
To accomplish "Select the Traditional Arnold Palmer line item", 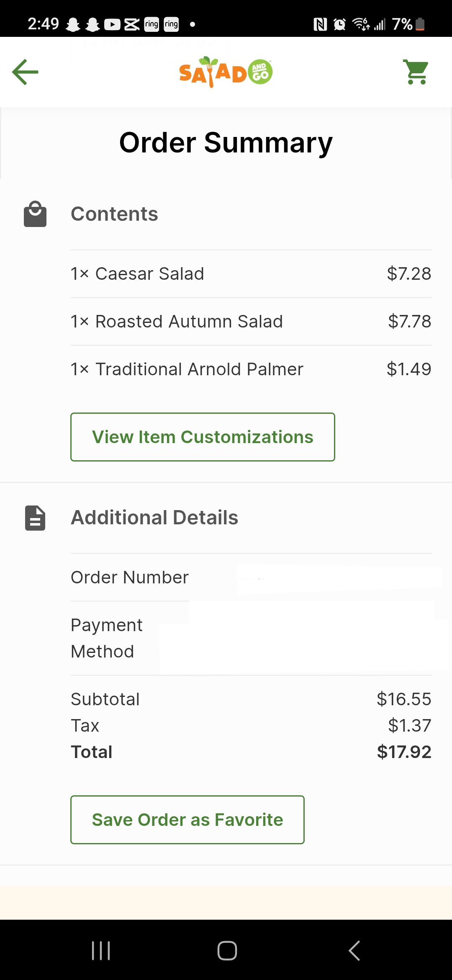I will tap(251, 369).
